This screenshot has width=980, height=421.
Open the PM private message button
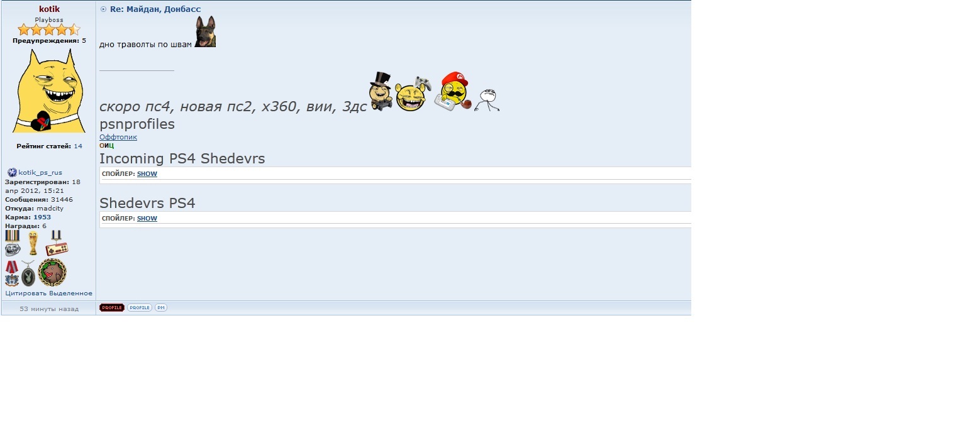click(161, 308)
